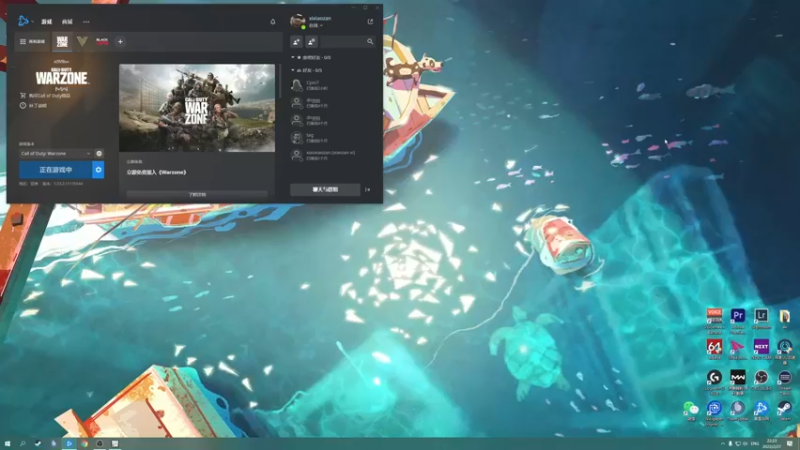
Task: Open Chrome from the taskbar
Action: tap(84, 444)
